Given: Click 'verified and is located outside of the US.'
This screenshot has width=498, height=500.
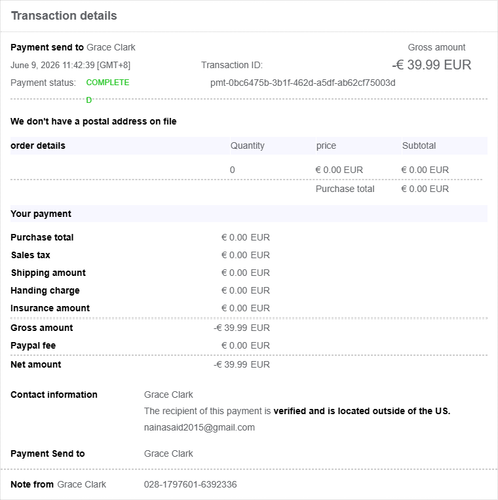Looking at the screenshot, I should (362, 411).
